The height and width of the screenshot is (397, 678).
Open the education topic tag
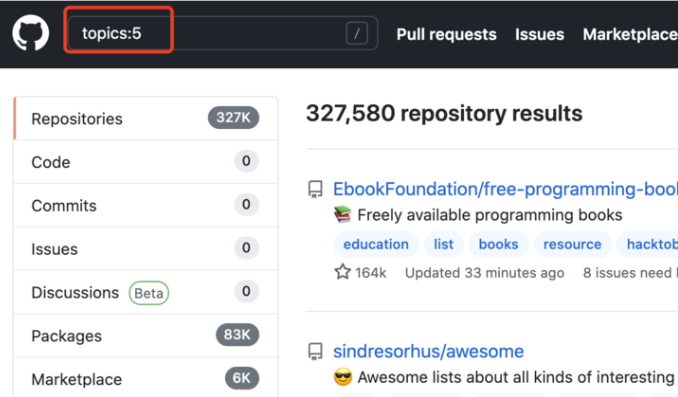[x=376, y=244]
